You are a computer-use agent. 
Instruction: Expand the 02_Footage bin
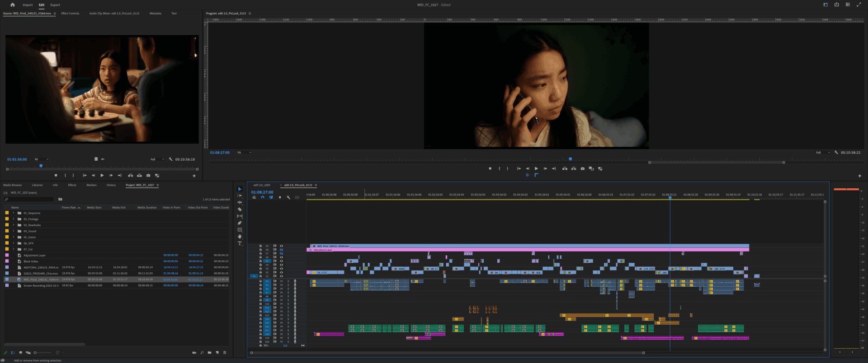tap(14, 219)
